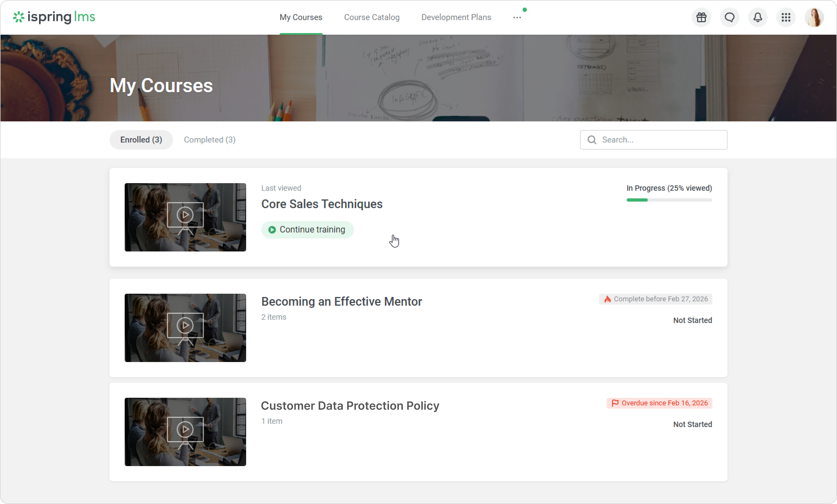Open the chat messages icon
This screenshot has width=837, height=504.
pos(729,17)
